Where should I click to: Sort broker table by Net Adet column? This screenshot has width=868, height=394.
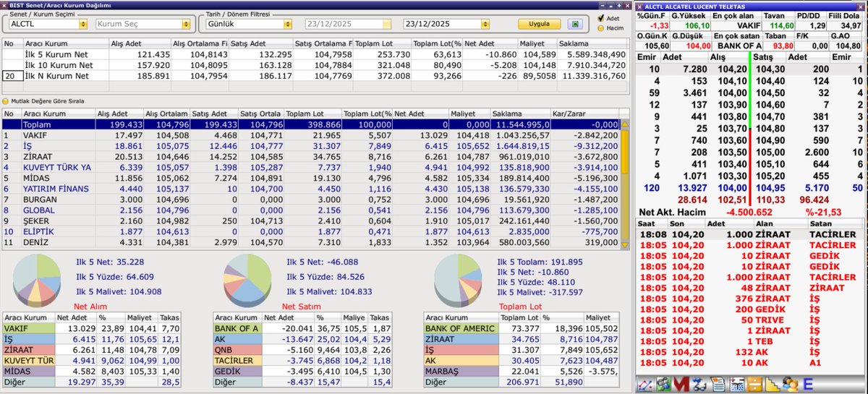click(420, 114)
